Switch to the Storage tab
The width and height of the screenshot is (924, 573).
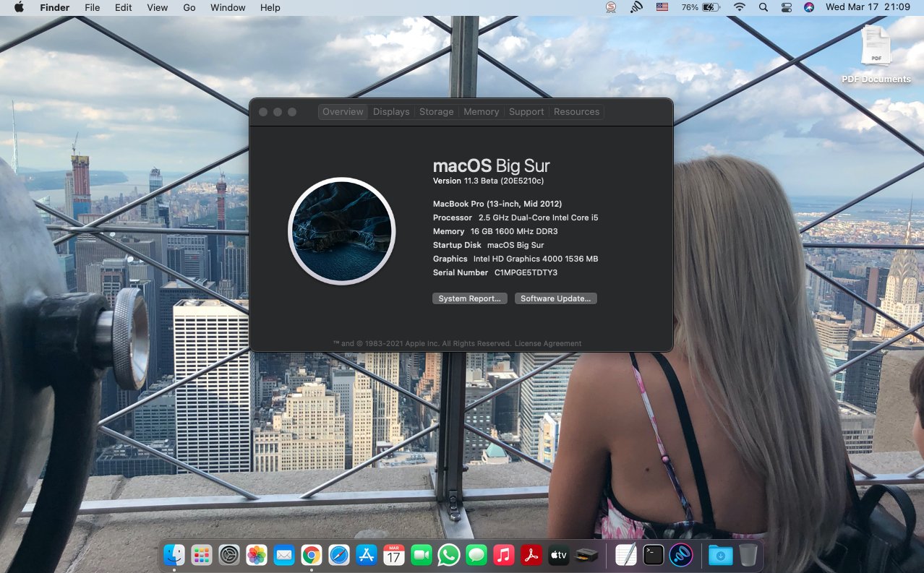pyautogui.click(x=437, y=112)
